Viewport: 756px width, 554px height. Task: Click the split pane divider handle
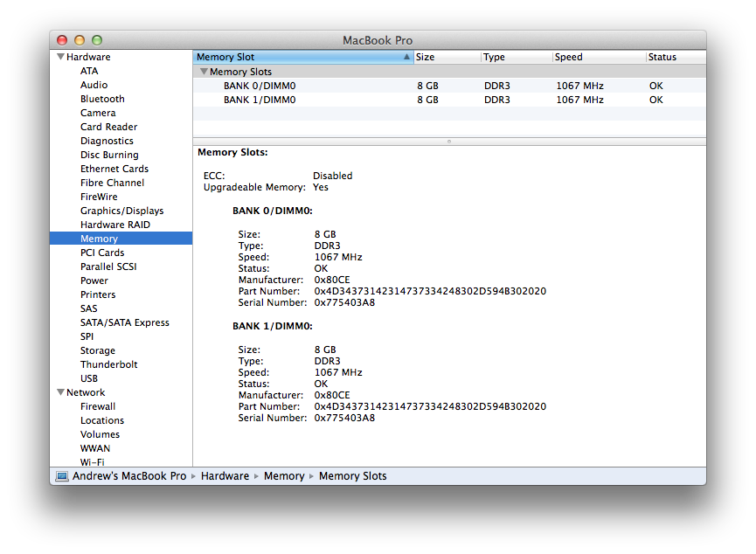point(449,142)
